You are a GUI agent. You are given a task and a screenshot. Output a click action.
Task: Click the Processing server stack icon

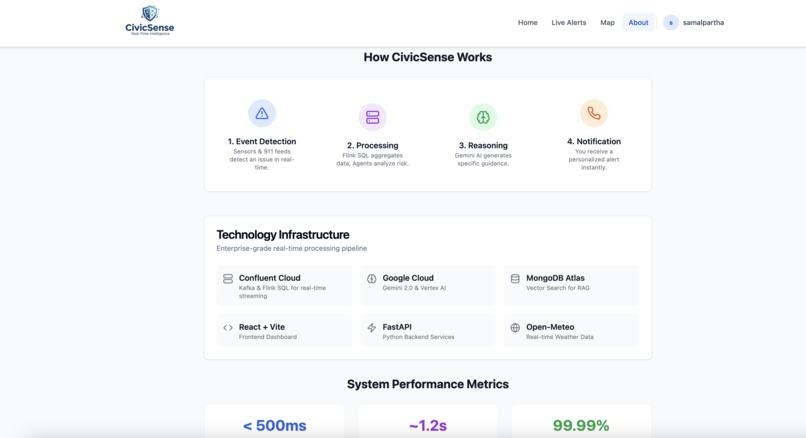(373, 117)
